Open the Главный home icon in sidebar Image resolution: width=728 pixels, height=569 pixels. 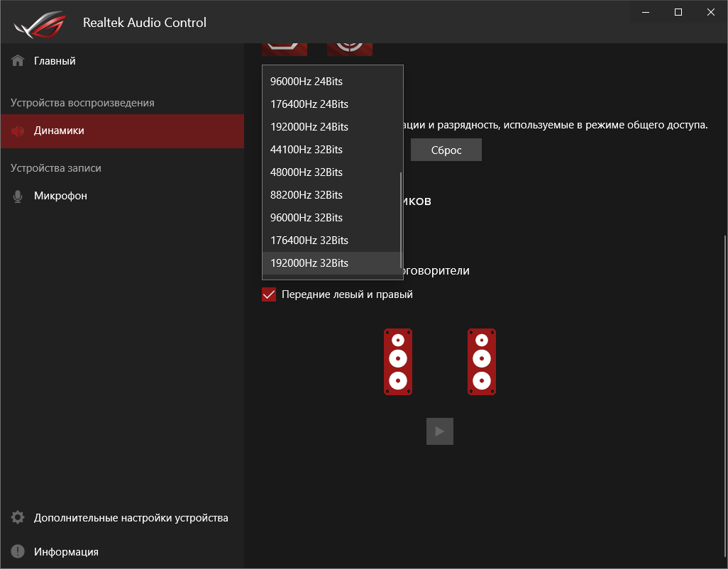(17, 60)
